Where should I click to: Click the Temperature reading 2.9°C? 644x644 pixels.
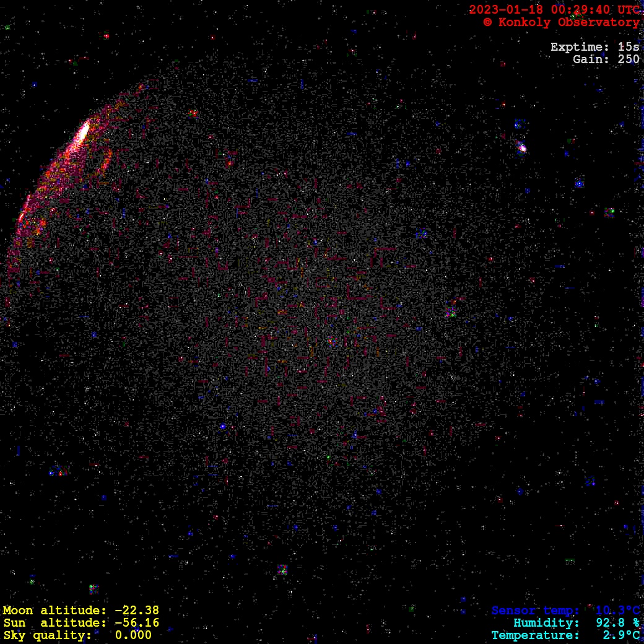(565, 635)
